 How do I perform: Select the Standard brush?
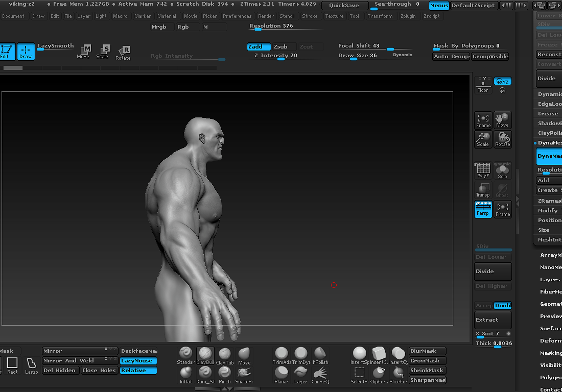point(185,356)
